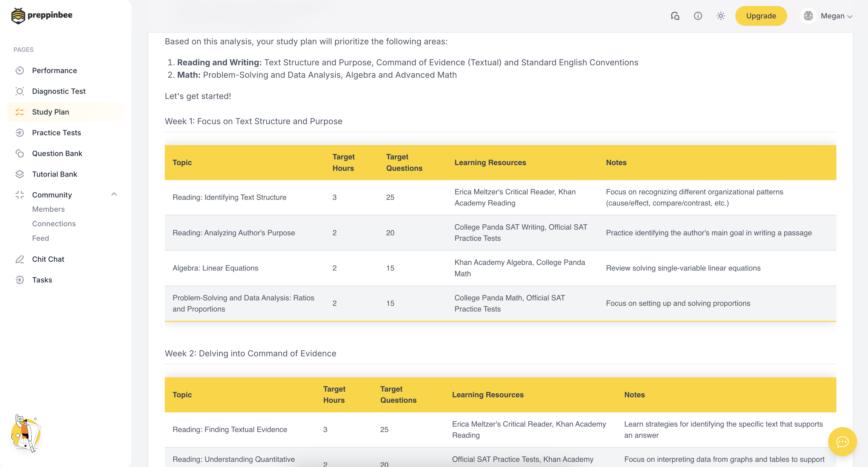The image size is (868, 467).
Task: Click the Upgrade button
Action: [760, 16]
